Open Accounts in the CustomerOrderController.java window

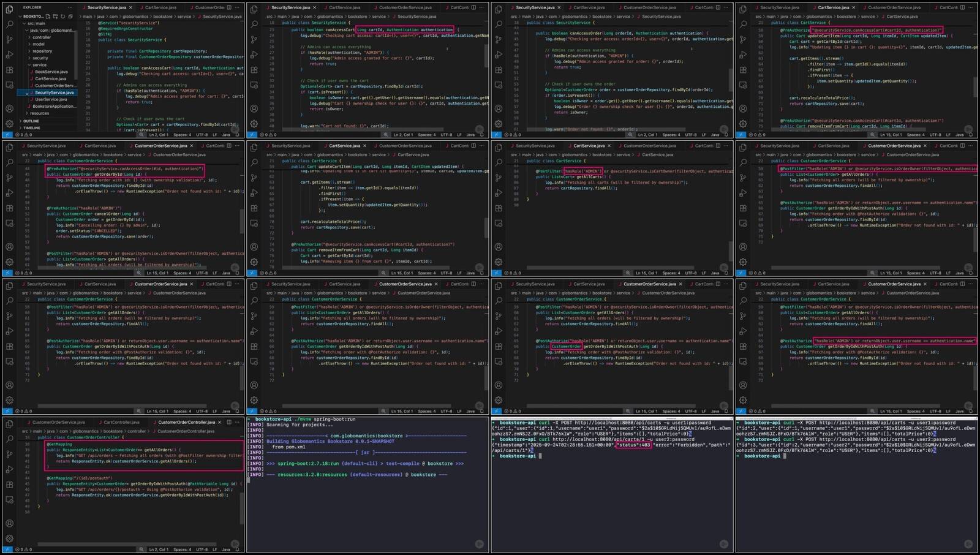coord(9,523)
